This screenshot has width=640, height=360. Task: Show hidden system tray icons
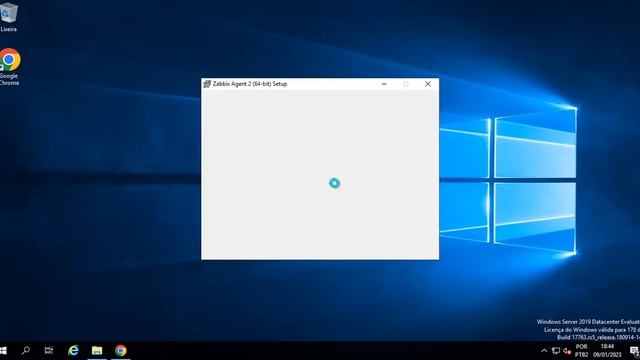pos(544,351)
